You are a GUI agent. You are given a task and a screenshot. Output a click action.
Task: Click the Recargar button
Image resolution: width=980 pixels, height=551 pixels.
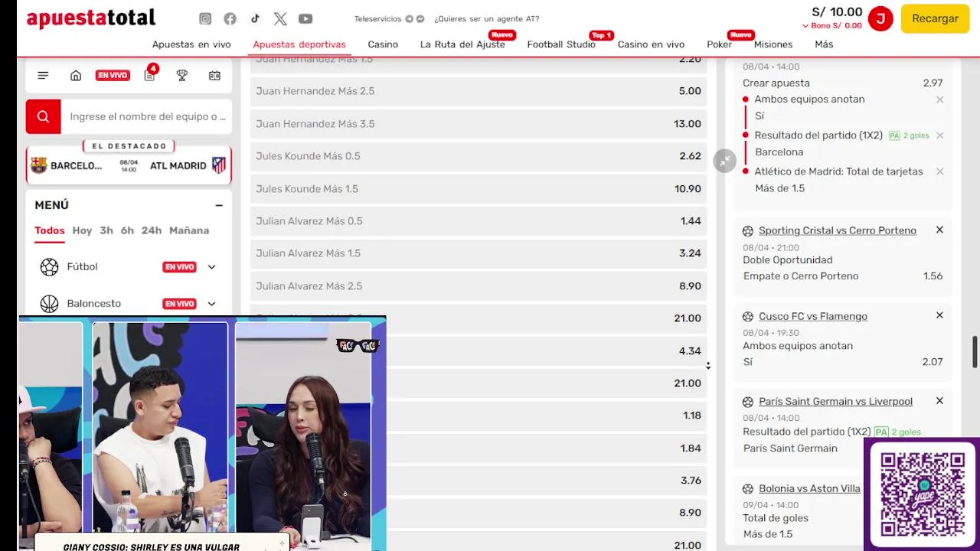coord(935,18)
